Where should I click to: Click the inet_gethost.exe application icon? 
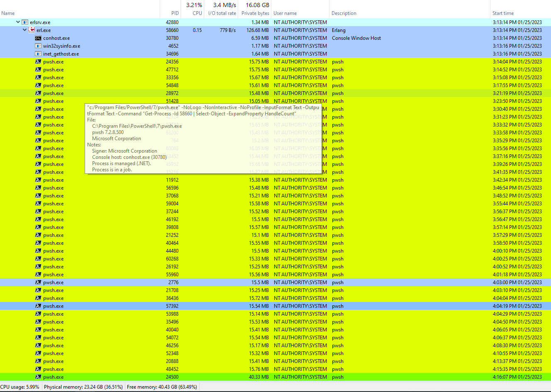pyautogui.click(x=37, y=54)
